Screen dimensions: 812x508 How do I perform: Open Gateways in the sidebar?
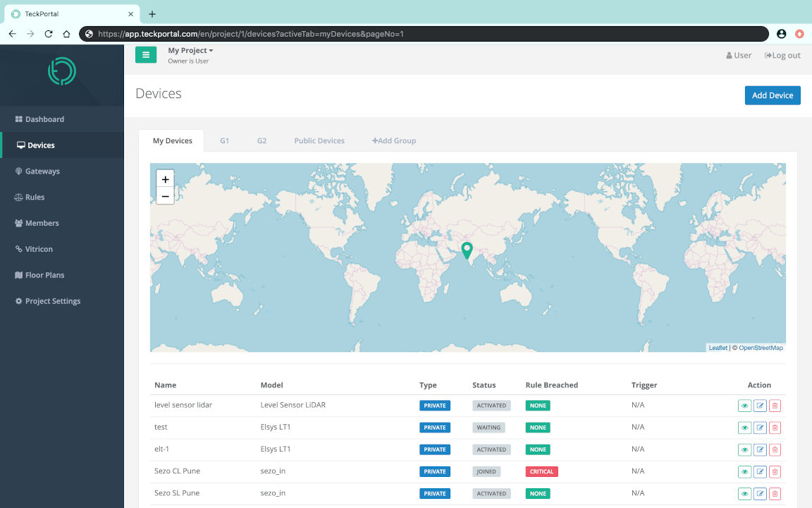click(62, 171)
